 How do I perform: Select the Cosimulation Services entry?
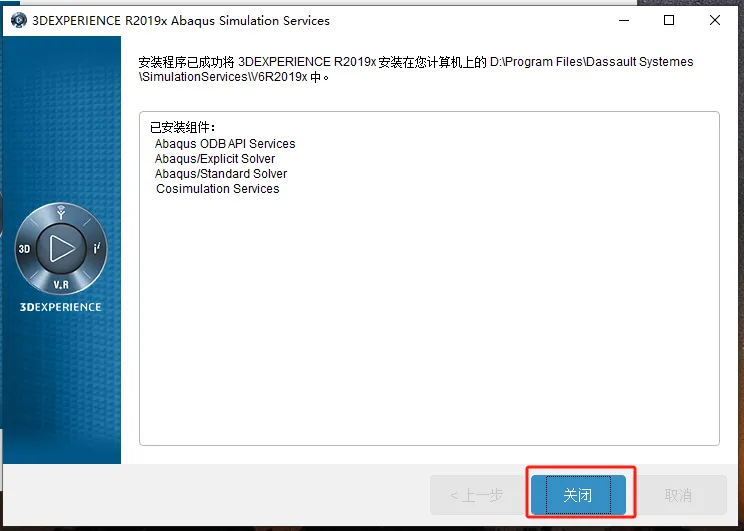[x=217, y=189]
